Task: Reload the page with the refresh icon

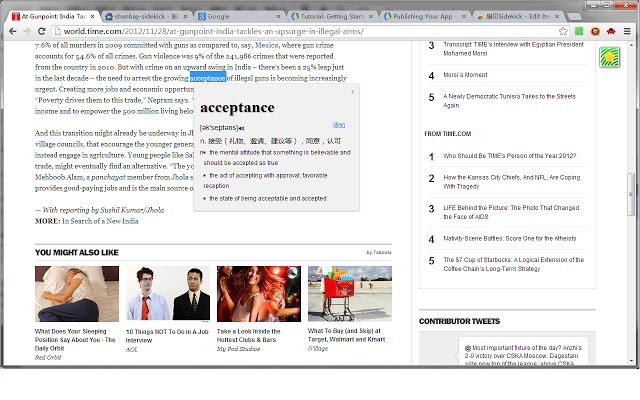Action: tap(42, 31)
